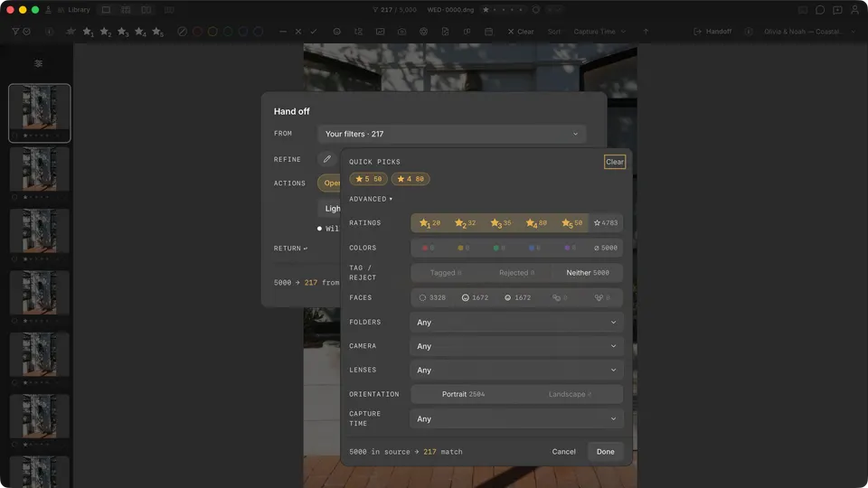Click Clear in Quick Picks panel

click(x=615, y=162)
